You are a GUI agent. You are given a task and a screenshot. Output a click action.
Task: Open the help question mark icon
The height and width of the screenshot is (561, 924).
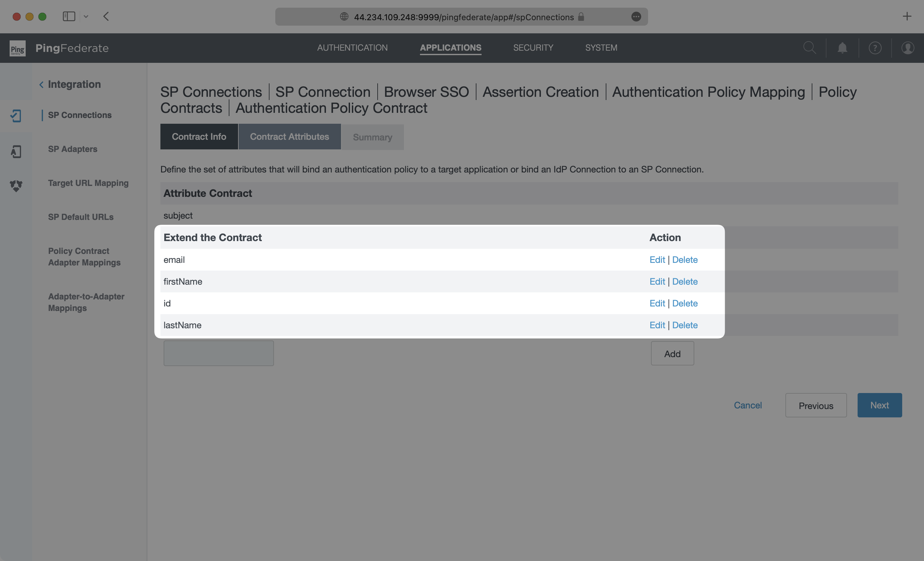[875, 47]
